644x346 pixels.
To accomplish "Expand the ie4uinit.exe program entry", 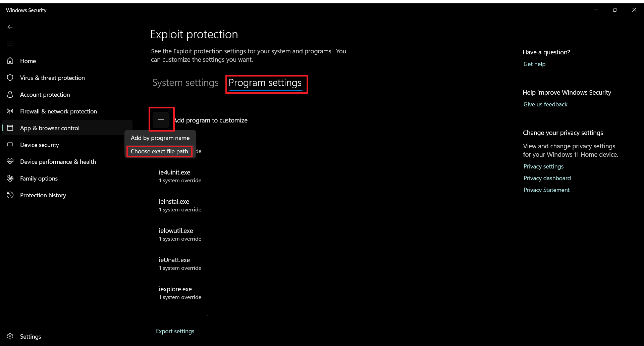I will click(180, 176).
